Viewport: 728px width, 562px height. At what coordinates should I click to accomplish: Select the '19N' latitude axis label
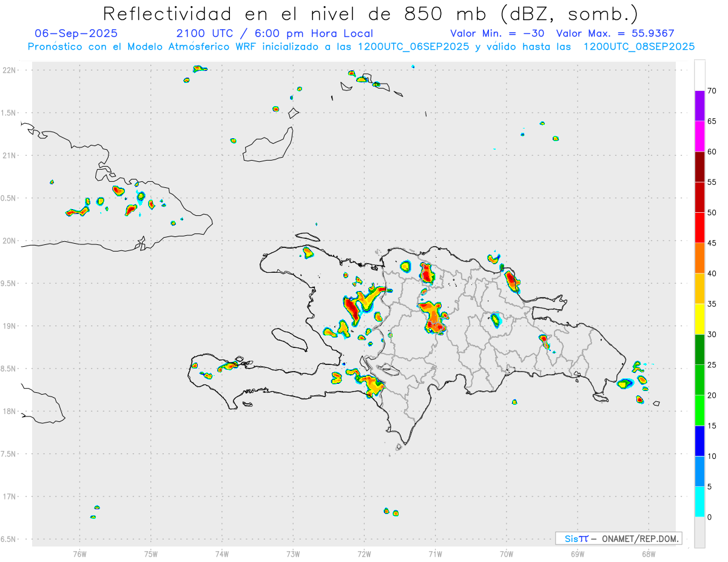click(x=9, y=326)
